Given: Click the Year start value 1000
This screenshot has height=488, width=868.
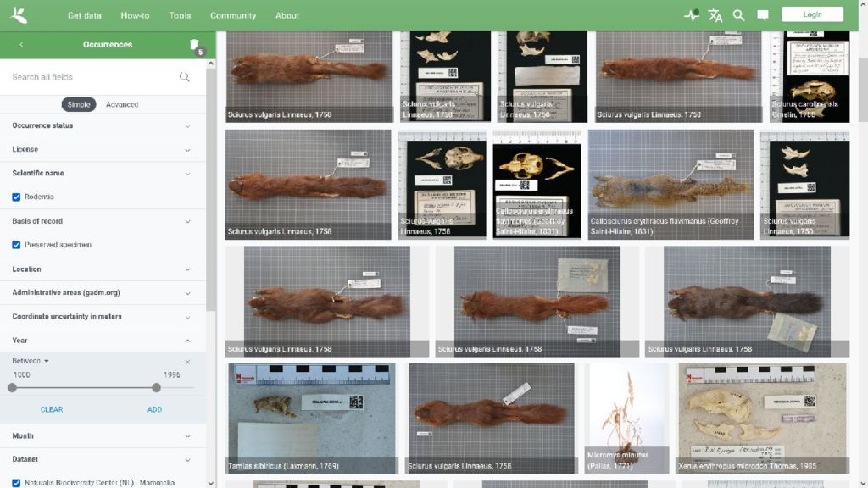Looking at the screenshot, I should tap(21, 375).
